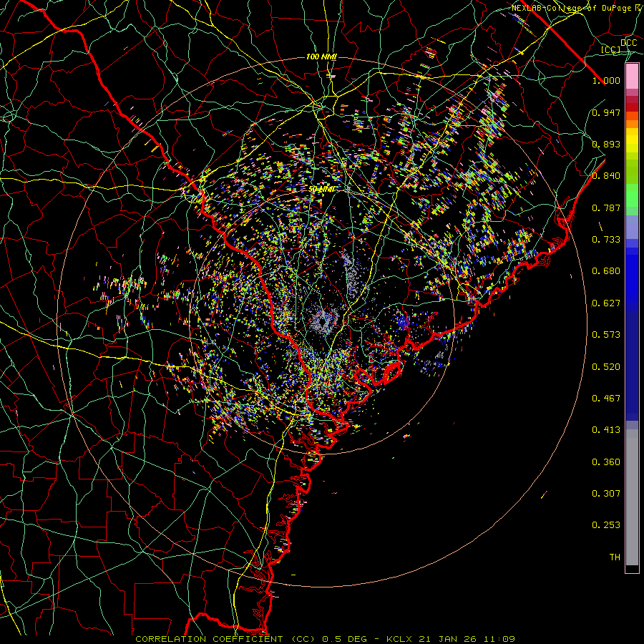The image size is (644, 644).
Task: Click the TH threshold label
Action: point(615,557)
